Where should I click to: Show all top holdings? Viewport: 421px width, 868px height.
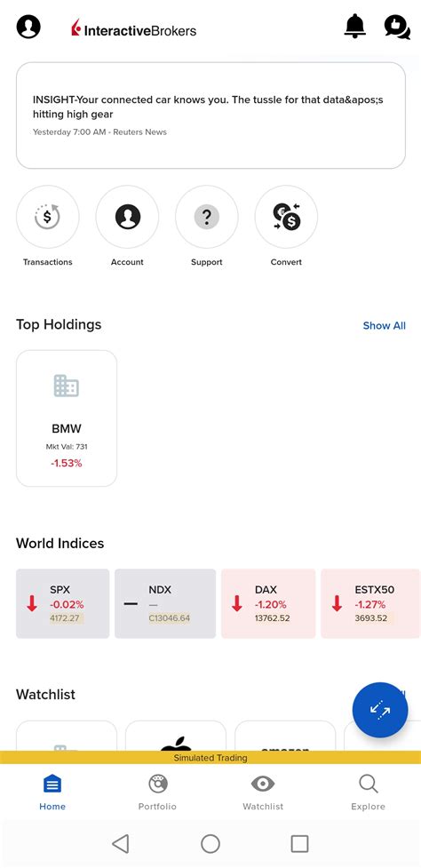[x=384, y=325]
